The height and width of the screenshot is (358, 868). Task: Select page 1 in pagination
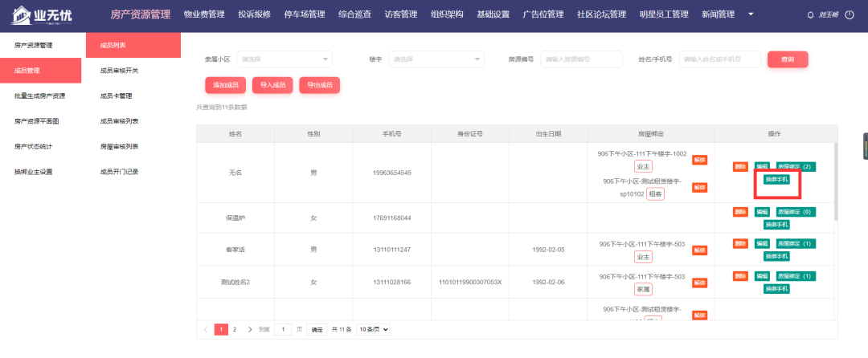coord(222,329)
